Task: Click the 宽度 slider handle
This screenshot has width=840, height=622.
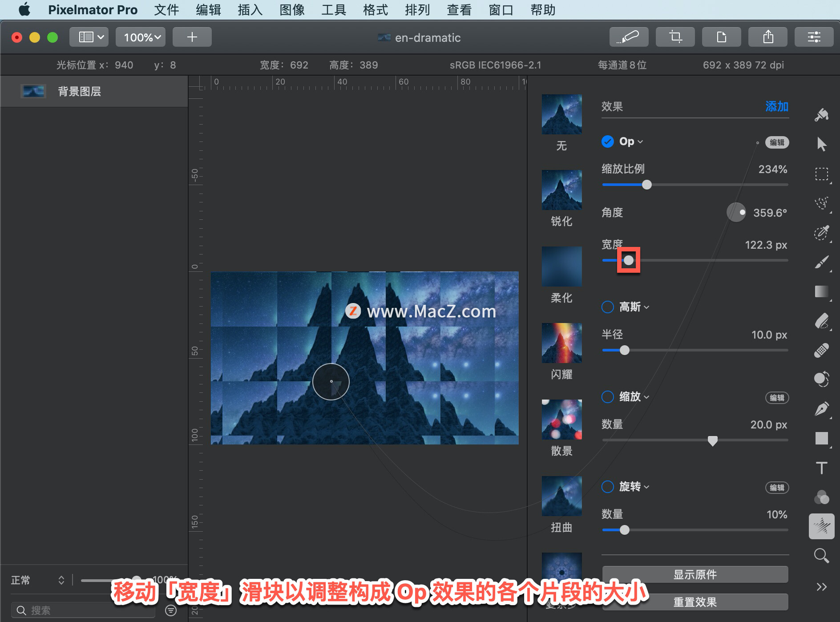Action: (x=628, y=260)
